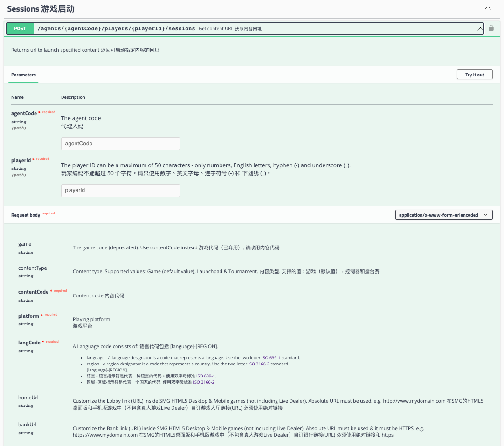
Task: Click the green POST method badge
Action: point(20,28)
